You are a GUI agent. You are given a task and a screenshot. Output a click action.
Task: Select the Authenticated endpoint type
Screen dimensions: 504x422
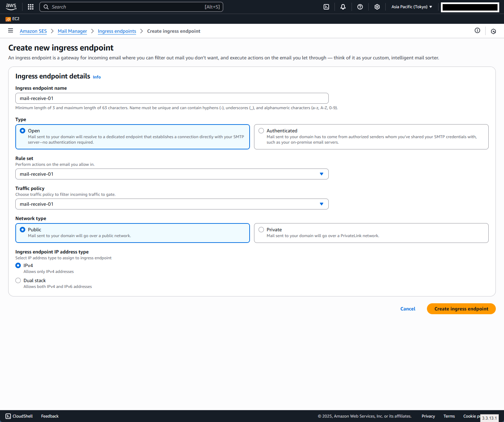click(x=262, y=131)
